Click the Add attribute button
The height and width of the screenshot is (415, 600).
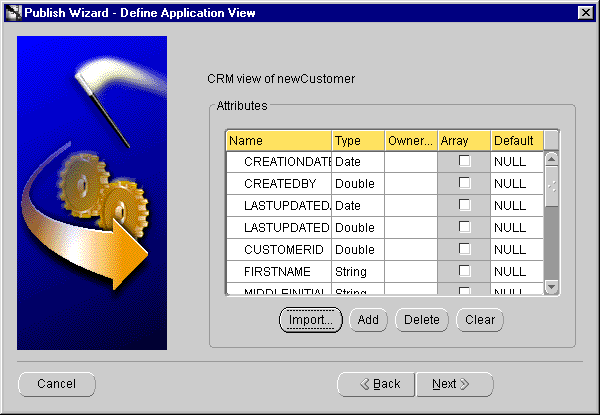(368, 320)
